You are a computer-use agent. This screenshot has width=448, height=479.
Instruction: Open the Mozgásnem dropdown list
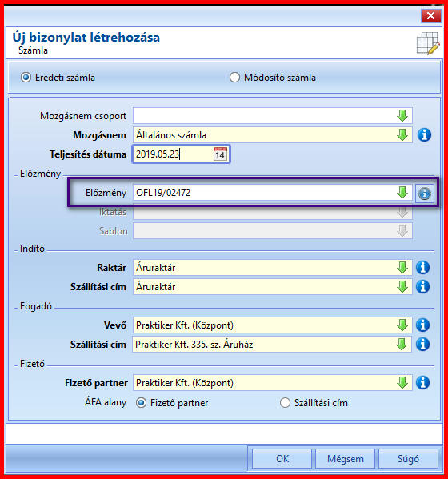402,134
